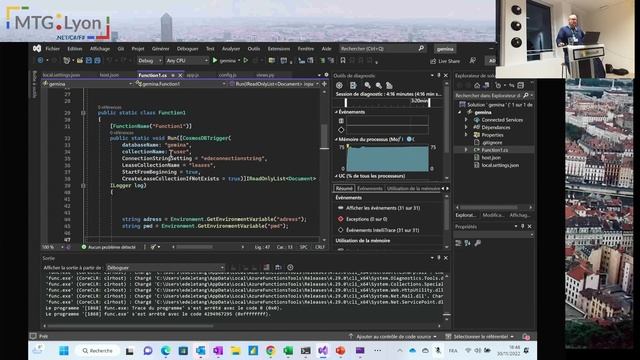Open gemina.Function1 class dropdown

pyautogui.click(x=181, y=84)
